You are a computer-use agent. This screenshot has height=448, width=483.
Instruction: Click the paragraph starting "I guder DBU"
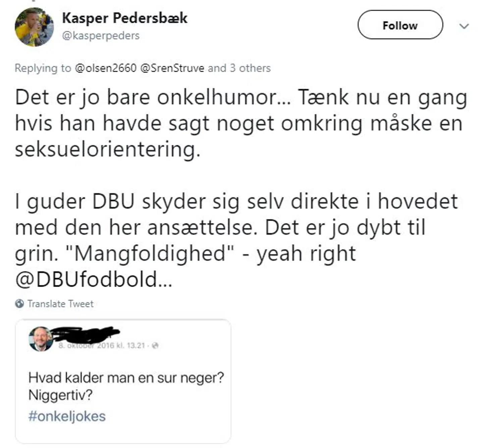(236, 227)
